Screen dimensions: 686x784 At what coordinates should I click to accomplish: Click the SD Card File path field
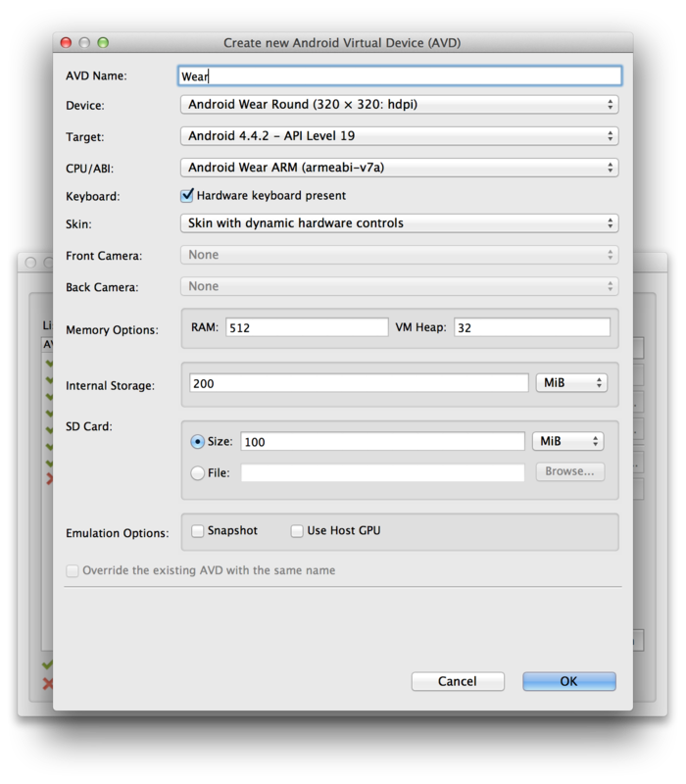coord(382,473)
